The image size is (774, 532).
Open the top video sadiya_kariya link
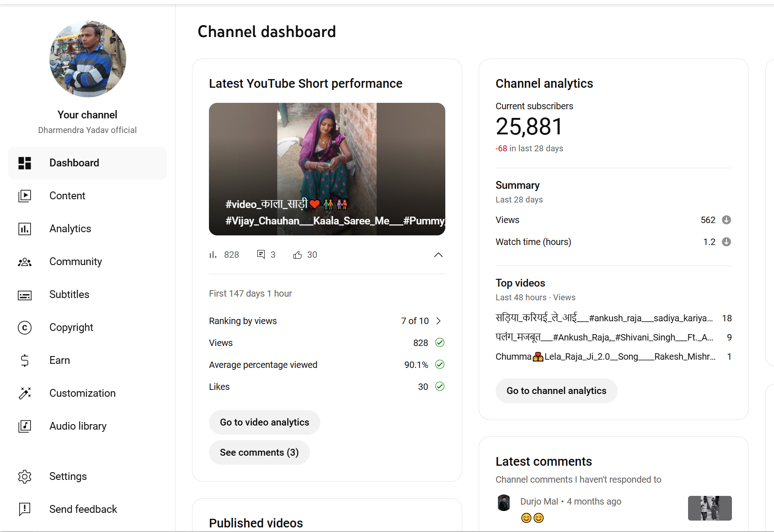(x=604, y=318)
